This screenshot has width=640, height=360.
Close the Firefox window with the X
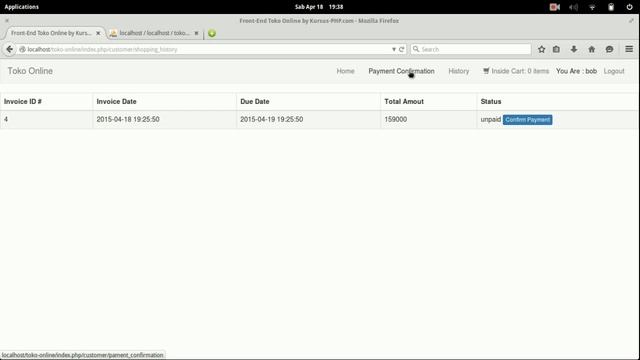[7, 20]
